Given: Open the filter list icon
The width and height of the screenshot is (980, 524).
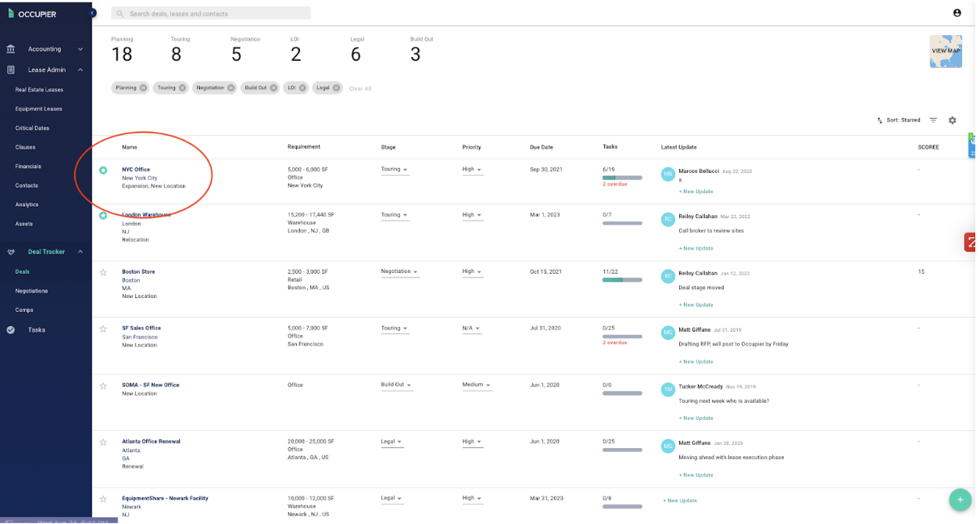Looking at the screenshot, I should pos(933,120).
